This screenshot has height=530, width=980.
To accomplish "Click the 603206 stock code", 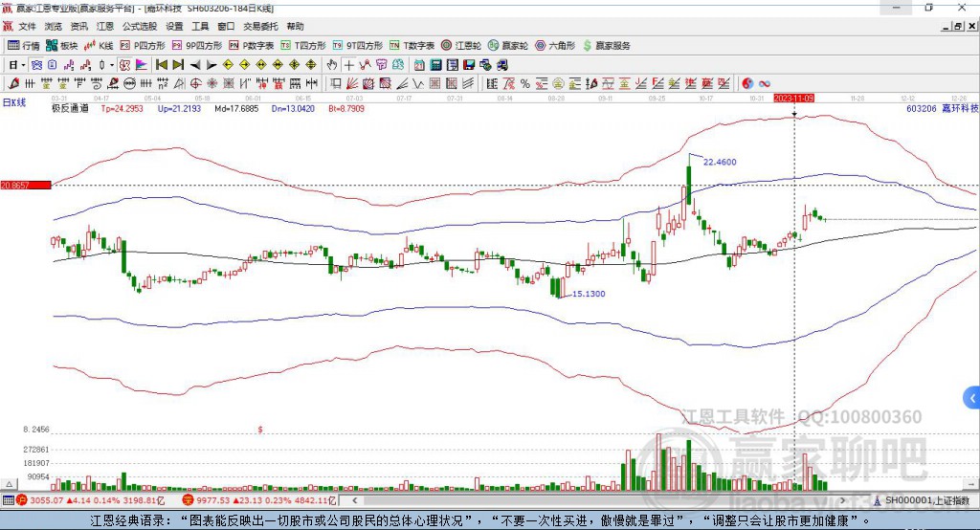I will pos(922,109).
